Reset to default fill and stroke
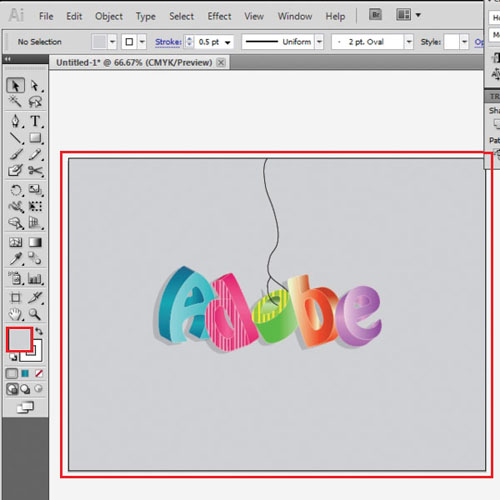The width and height of the screenshot is (500, 500). 13,357
